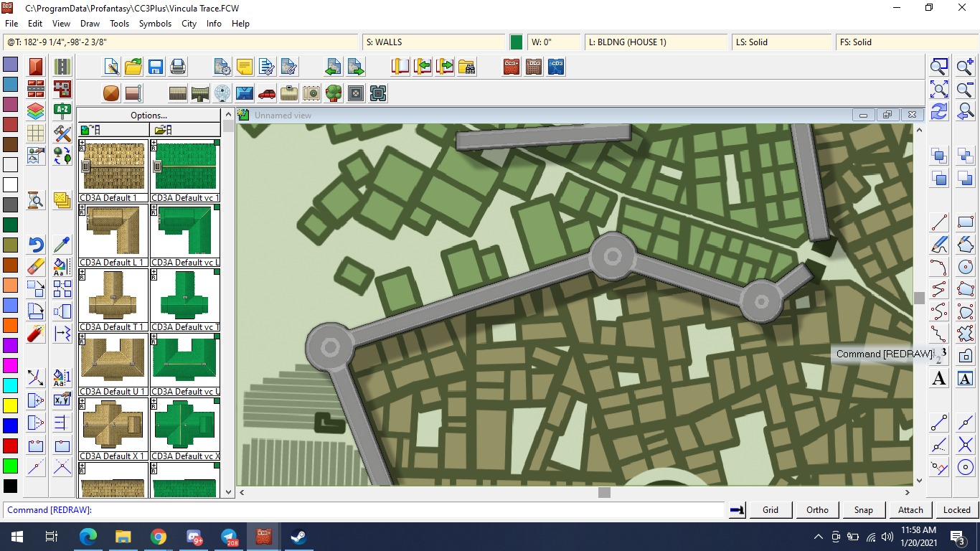Pick the yellow color swatch

10,405
